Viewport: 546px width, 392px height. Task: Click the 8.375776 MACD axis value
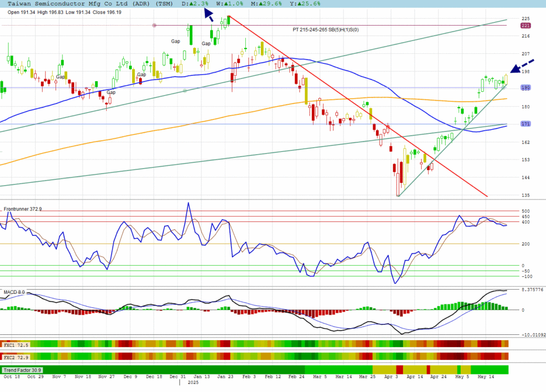(x=533, y=290)
